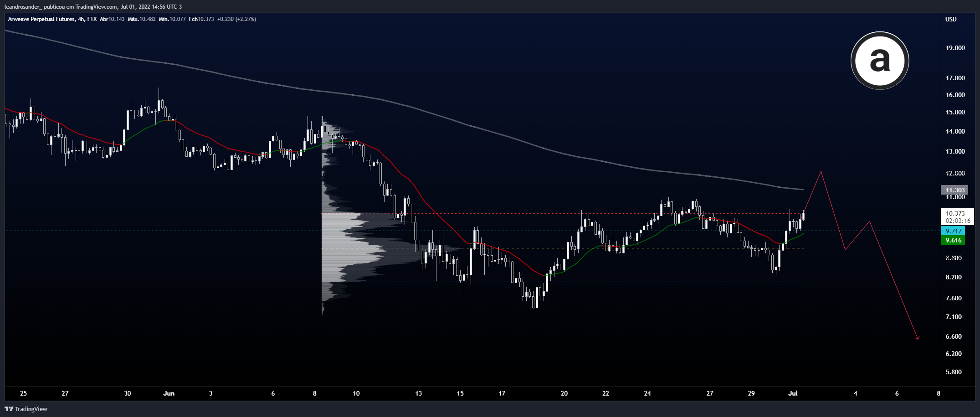This screenshot has width=980, height=417.
Task: Click the cyan 9.717 price tag
Action: [x=953, y=231]
